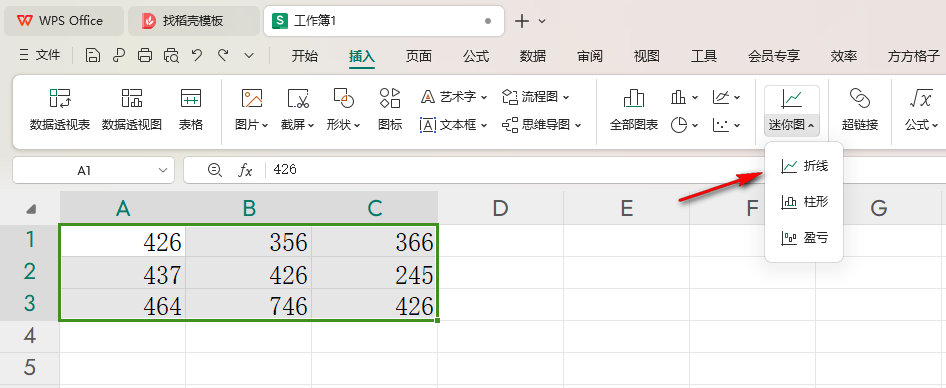946x388 pixels.
Task: Click the Save icon in quick access bar
Action: tap(92, 56)
